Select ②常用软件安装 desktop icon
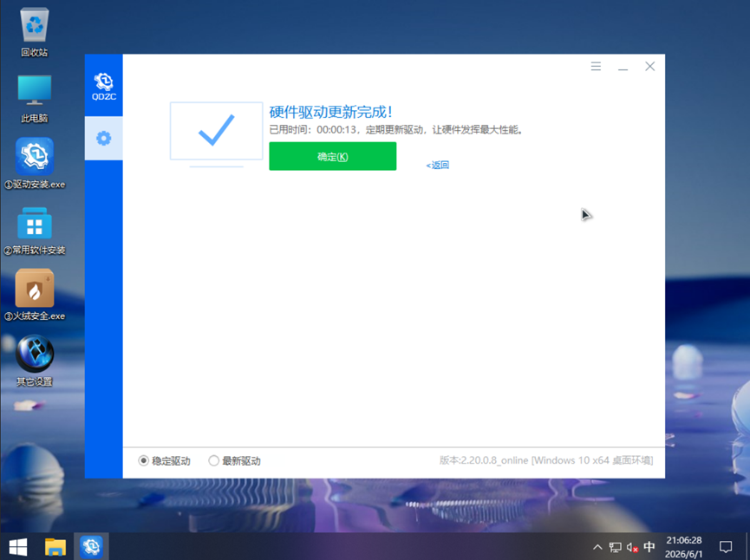 coord(35,231)
